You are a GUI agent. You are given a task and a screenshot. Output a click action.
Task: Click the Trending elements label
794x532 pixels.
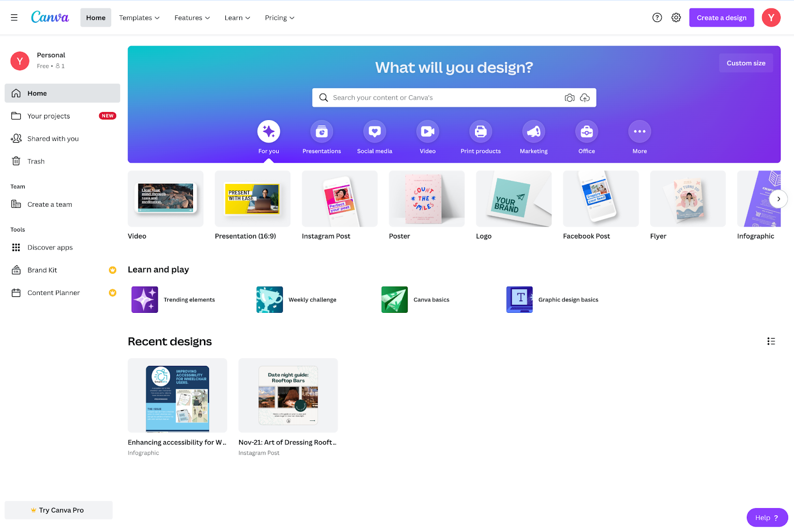(190, 300)
